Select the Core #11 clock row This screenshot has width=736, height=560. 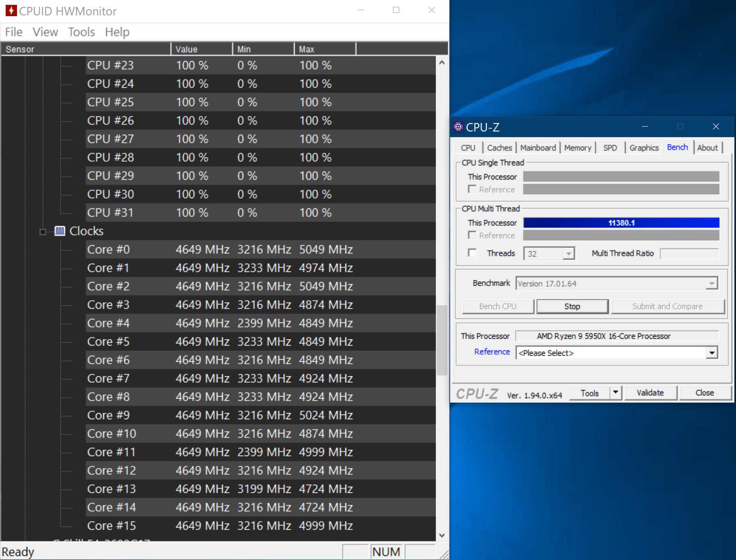(261, 452)
